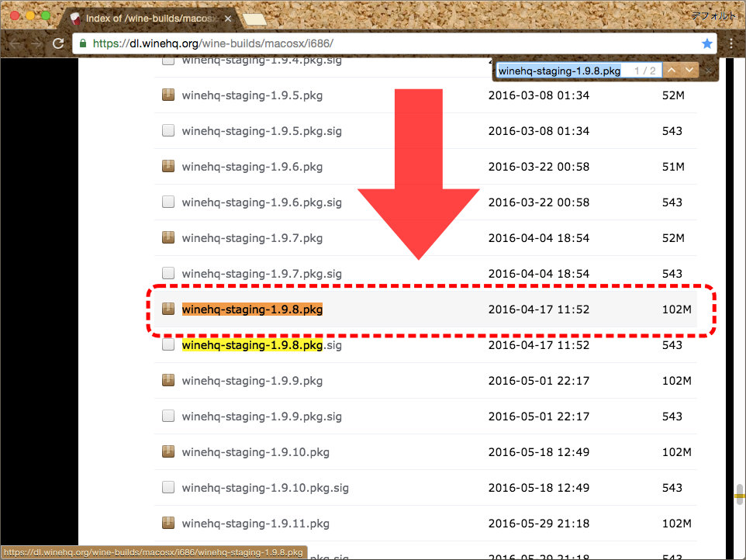Select the Index of /wine-builds/macosx tab
Screen dimensions: 746x560
click(150, 19)
